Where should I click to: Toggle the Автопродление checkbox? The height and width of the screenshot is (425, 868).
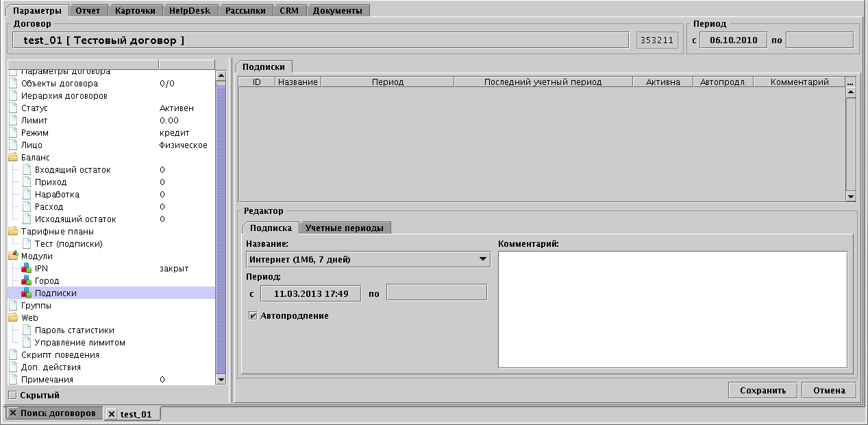coord(253,316)
